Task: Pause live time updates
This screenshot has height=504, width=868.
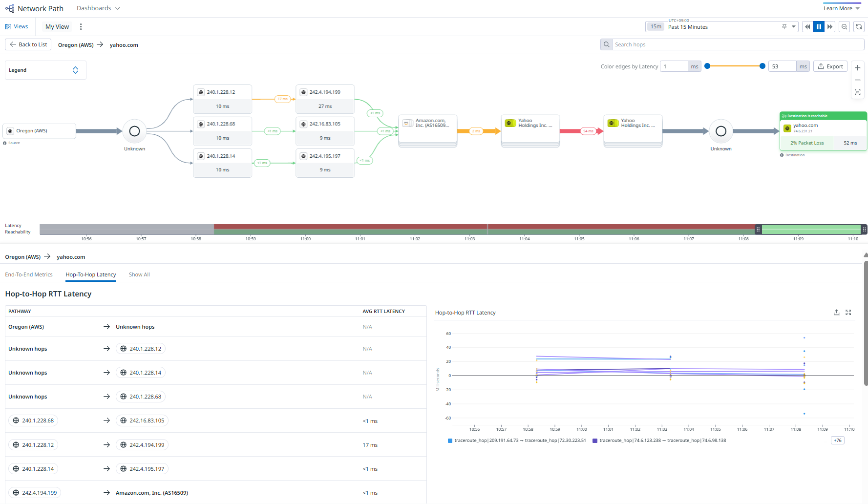Action: click(x=819, y=27)
